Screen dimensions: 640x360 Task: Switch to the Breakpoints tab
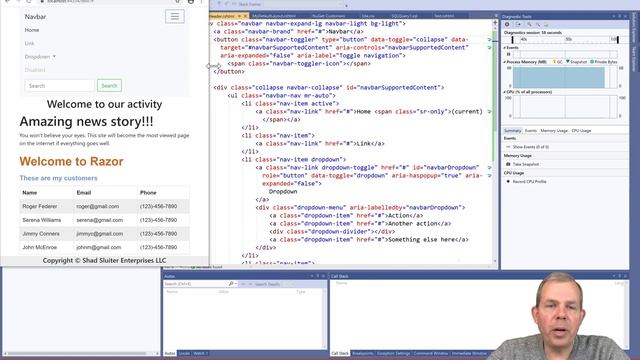[362, 353]
